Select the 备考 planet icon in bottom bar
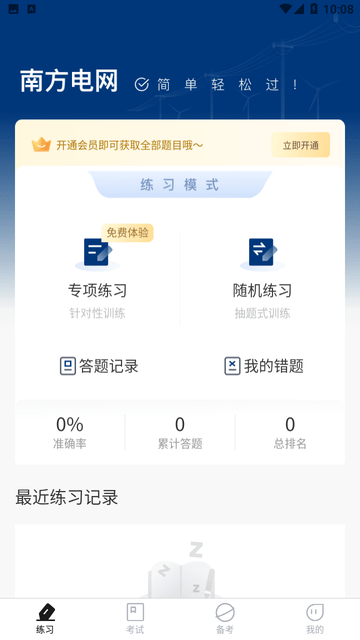Screen dimensions: 360x640 [x=225, y=613]
